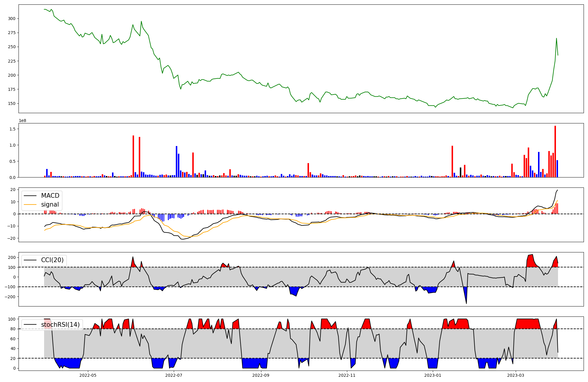Click the 300 price axis tick label

click(12, 19)
